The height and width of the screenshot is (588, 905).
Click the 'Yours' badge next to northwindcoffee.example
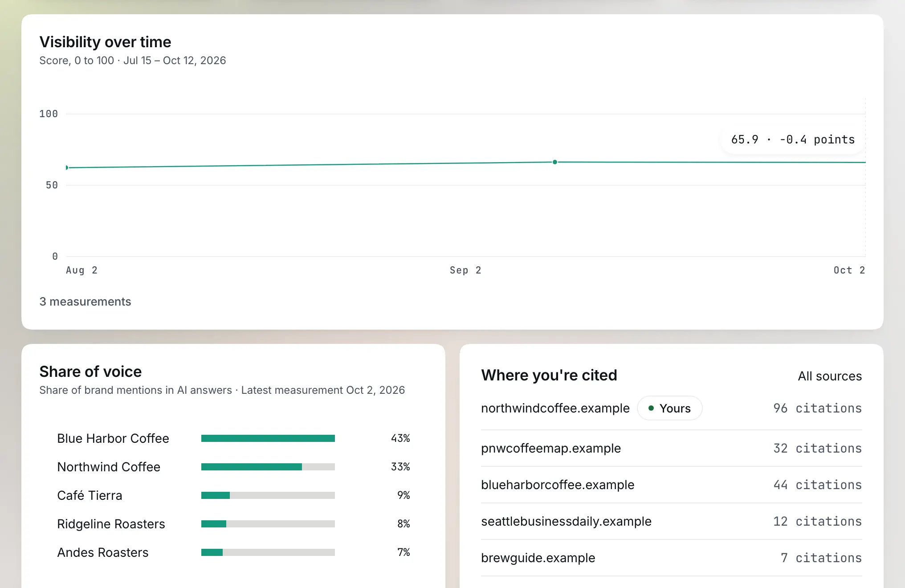[x=669, y=408]
